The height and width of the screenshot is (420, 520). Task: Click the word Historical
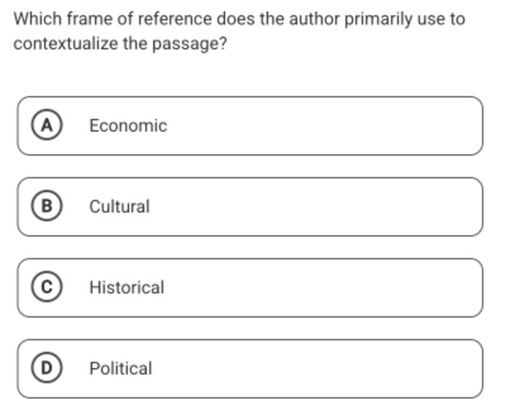pyautogui.click(x=127, y=287)
